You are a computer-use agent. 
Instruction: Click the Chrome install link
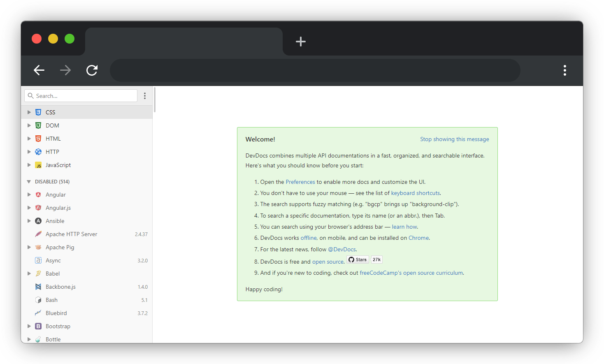(x=418, y=238)
